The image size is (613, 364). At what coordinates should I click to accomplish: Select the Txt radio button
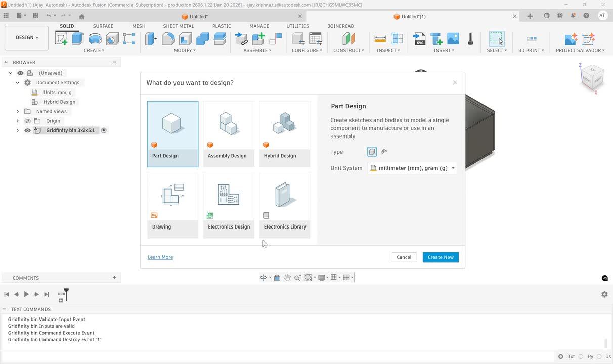click(561, 356)
